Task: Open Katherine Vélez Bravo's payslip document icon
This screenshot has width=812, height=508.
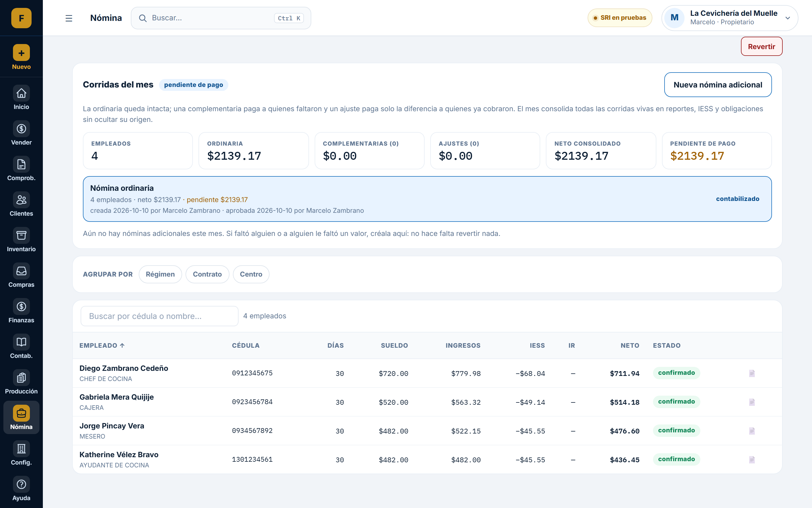Action: point(752,460)
